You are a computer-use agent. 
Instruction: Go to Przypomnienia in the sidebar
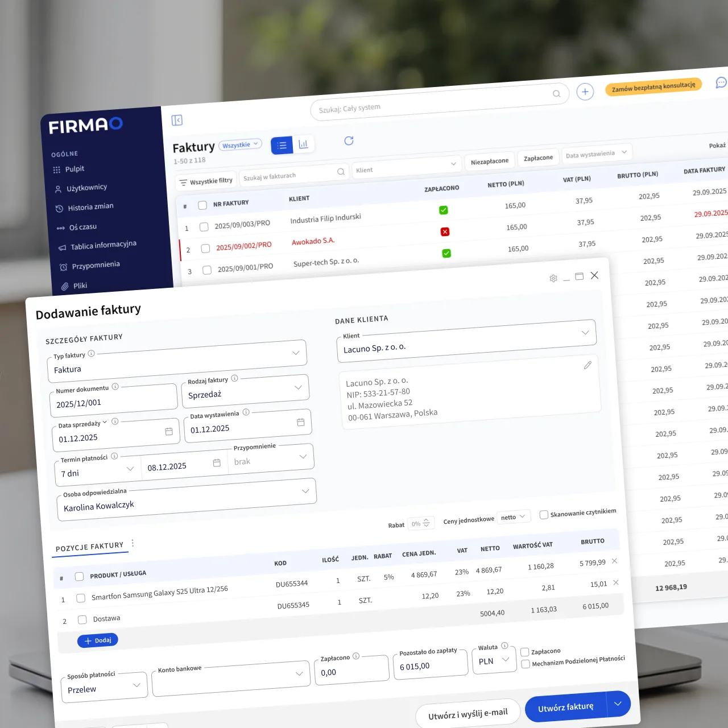click(x=96, y=265)
